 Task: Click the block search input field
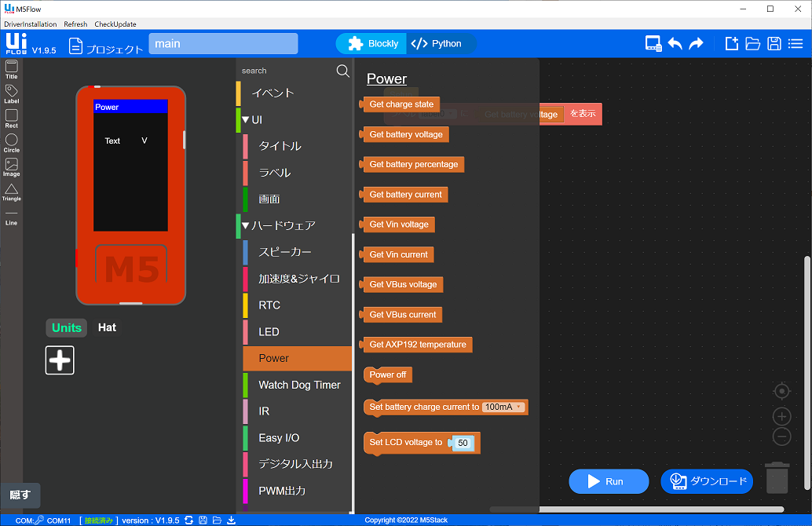pos(286,71)
